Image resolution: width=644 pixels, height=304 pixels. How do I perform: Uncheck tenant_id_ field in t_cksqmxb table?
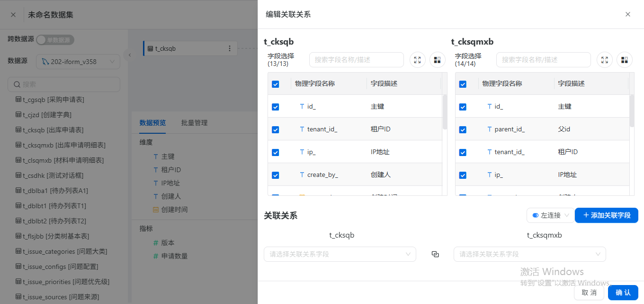coord(463,152)
